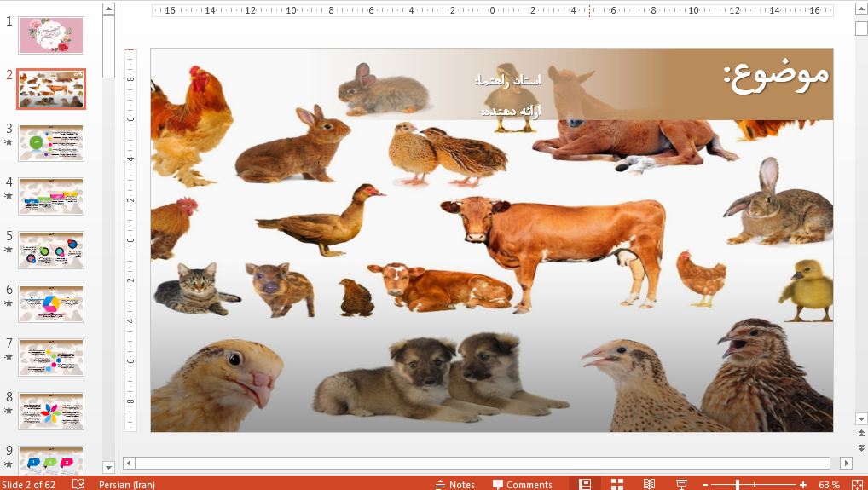Image resolution: width=868 pixels, height=490 pixels.
Task: Switch to Normal view in status bar
Action: click(x=585, y=484)
